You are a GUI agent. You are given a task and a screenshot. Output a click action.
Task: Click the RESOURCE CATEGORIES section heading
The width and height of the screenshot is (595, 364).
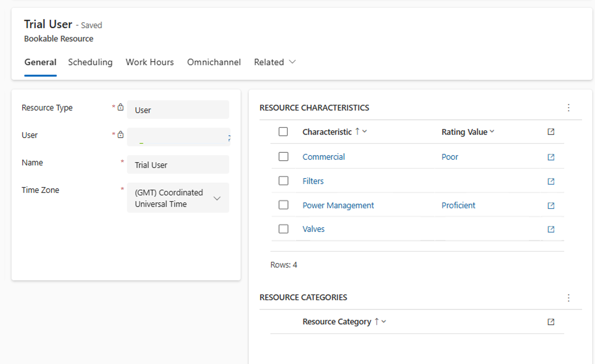303,297
